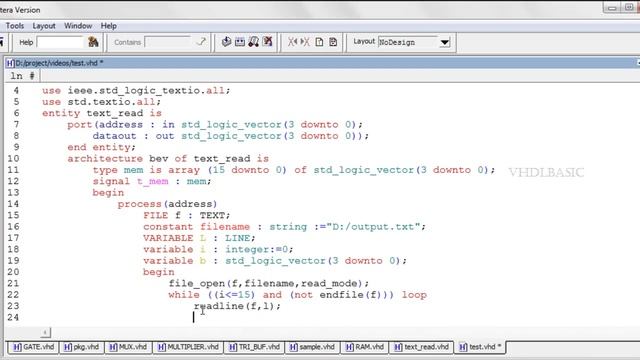Minimize the application window
640x360 pixels.
pyautogui.click(x=611, y=8)
